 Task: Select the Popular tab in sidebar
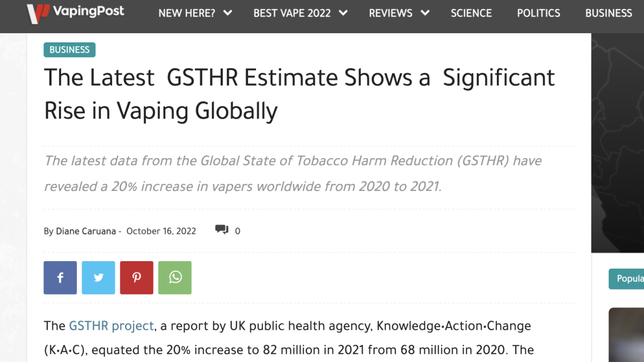point(629,279)
